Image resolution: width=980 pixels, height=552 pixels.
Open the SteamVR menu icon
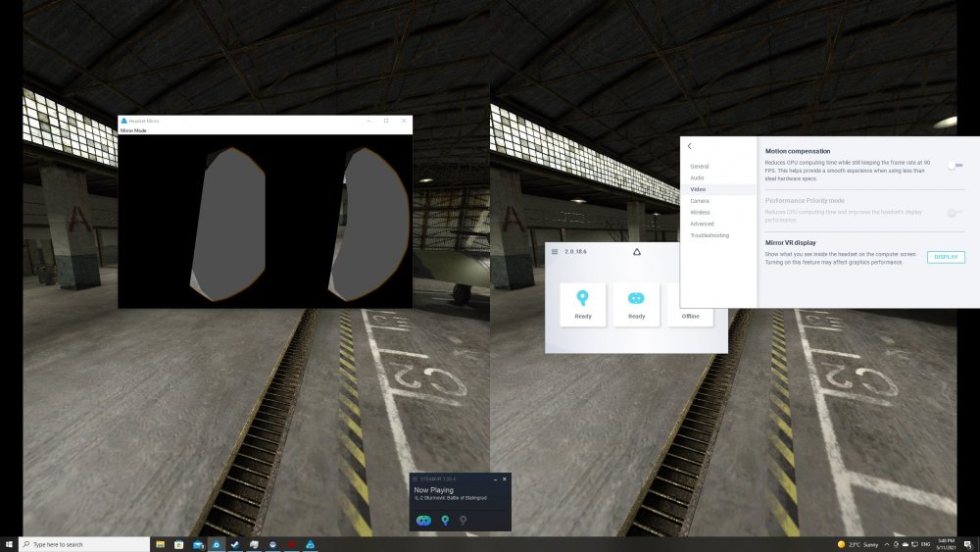point(415,478)
